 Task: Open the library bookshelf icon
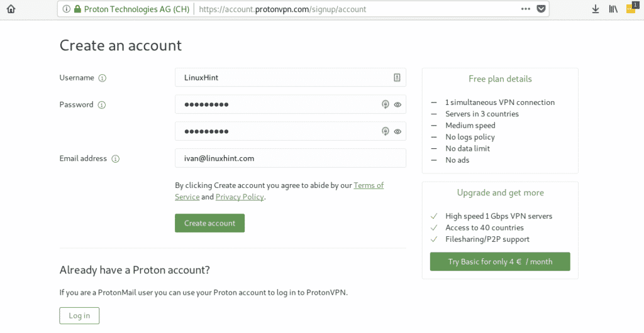point(613,9)
